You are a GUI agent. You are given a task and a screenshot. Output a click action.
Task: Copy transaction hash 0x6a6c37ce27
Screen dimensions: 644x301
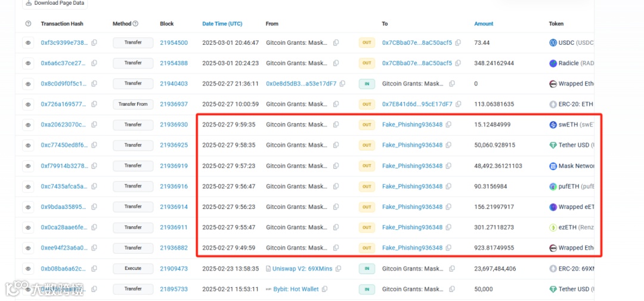click(x=94, y=63)
